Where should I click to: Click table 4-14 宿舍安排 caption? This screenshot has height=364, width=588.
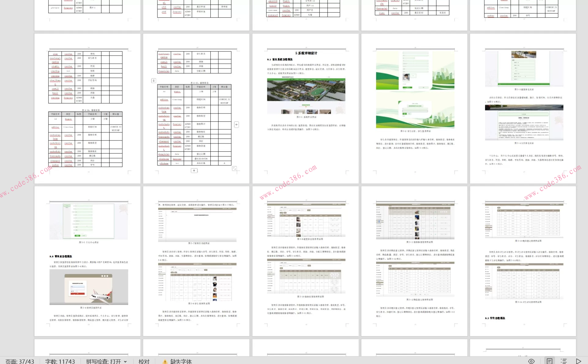pyautogui.click(x=91, y=110)
